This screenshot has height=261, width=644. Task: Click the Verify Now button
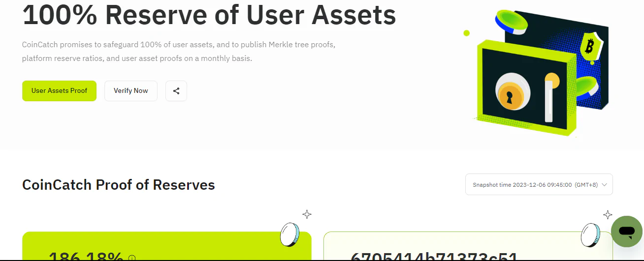point(131,91)
